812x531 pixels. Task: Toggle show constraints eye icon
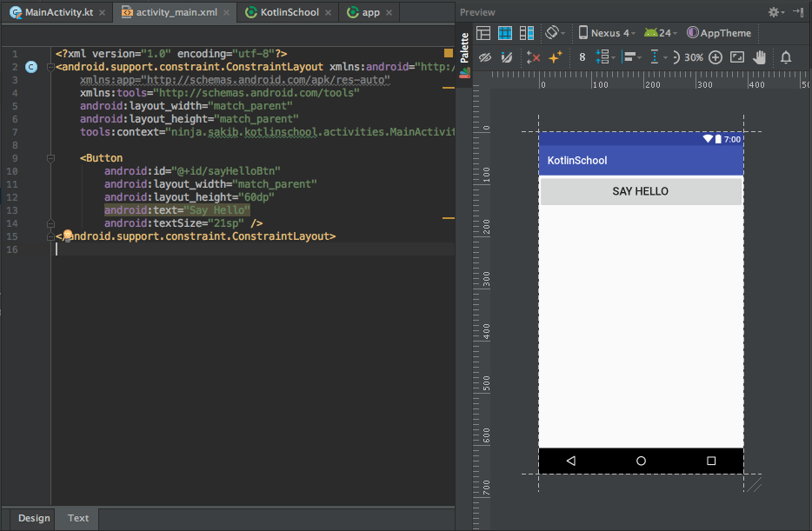(x=485, y=57)
